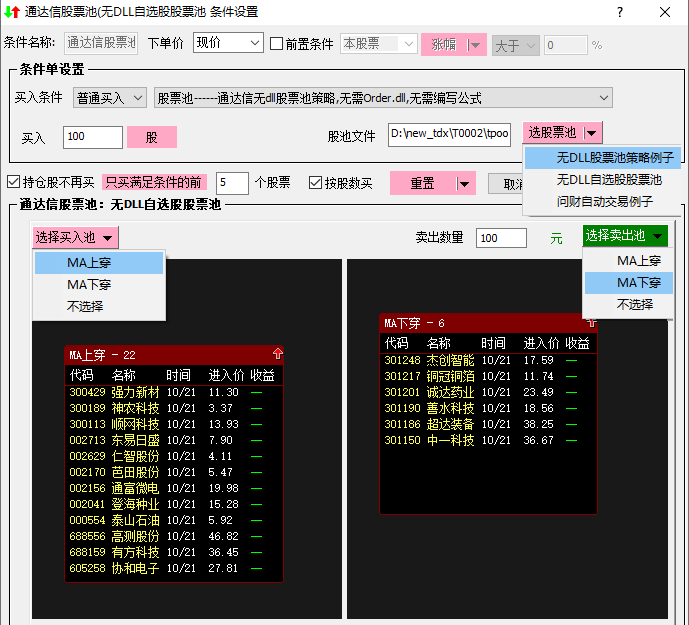Toggle the 按股数买 checkbox
The width and height of the screenshot is (689, 625).
coord(316,183)
